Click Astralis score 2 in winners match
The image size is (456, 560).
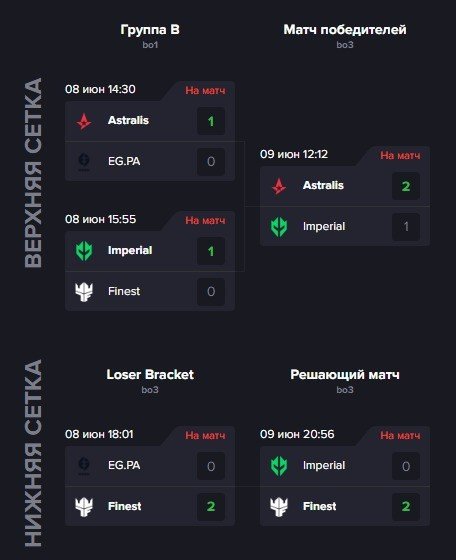(406, 186)
